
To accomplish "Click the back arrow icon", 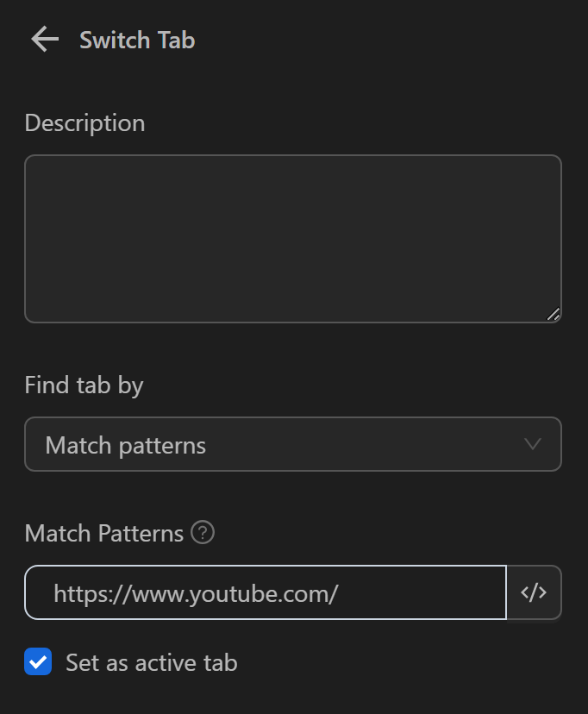I will [x=44, y=40].
